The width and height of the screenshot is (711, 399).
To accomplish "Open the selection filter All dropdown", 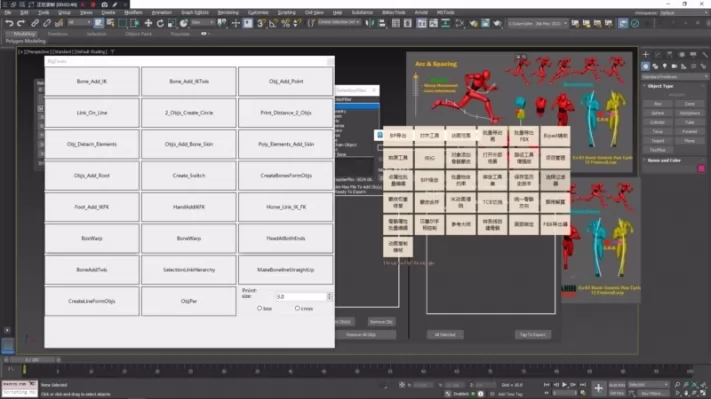I will (79, 22).
